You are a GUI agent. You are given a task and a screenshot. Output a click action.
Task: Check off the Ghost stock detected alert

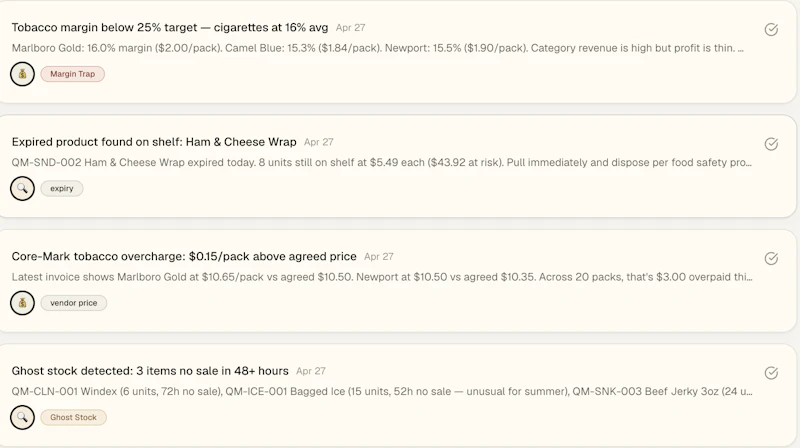pyautogui.click(x=771, y=373)
